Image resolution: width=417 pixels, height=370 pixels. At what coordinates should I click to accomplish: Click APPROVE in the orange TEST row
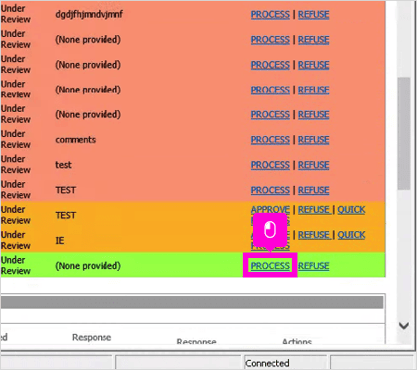click(x=270, y=210)
